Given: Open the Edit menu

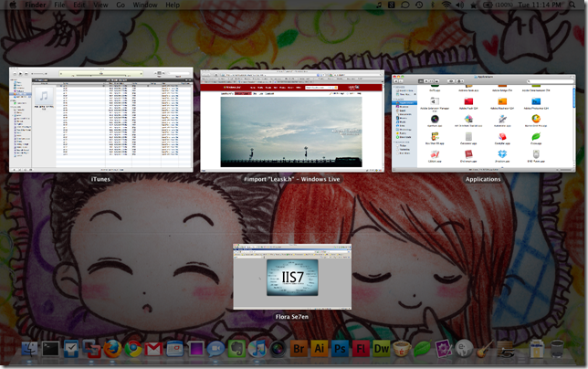Looking at the screenshot, I should [79, 5].
